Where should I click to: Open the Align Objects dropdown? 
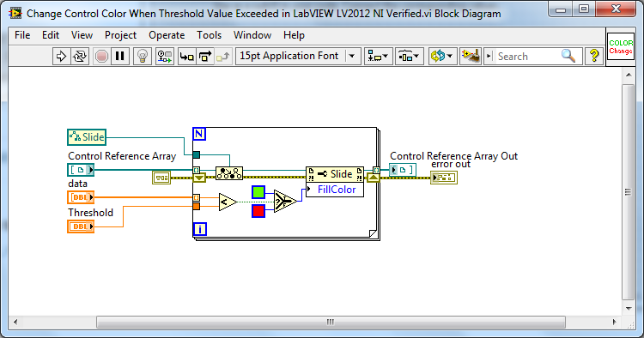379,57
